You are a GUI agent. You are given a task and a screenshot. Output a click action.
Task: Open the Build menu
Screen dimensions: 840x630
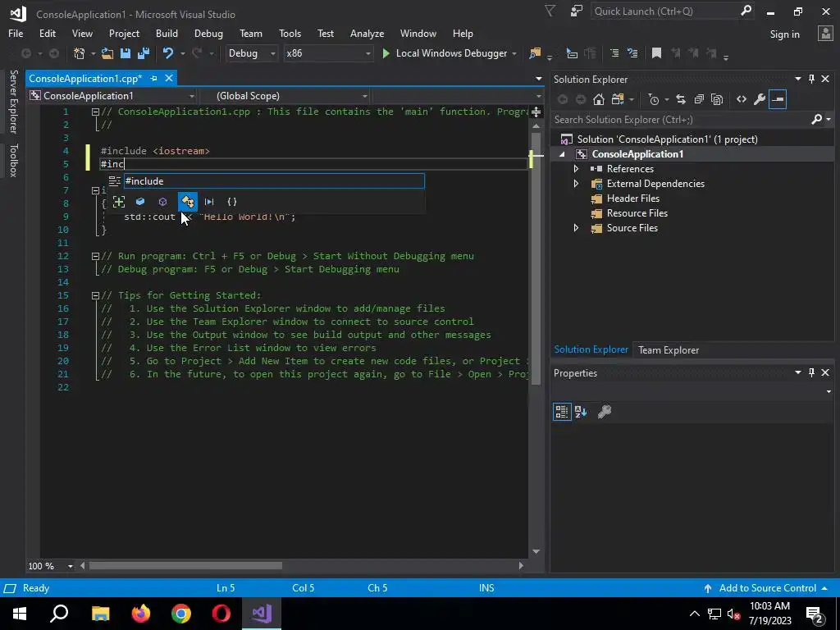(x=167, y=33)
